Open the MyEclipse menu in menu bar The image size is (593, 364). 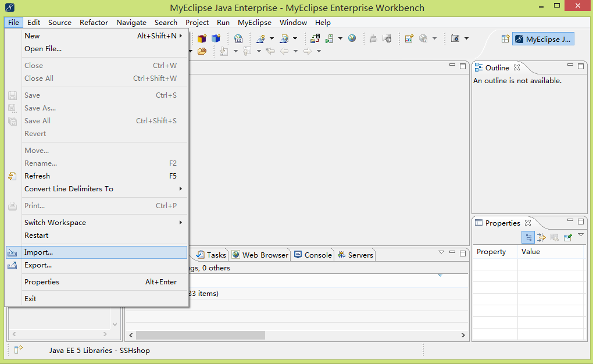click(x=255, y=22)
